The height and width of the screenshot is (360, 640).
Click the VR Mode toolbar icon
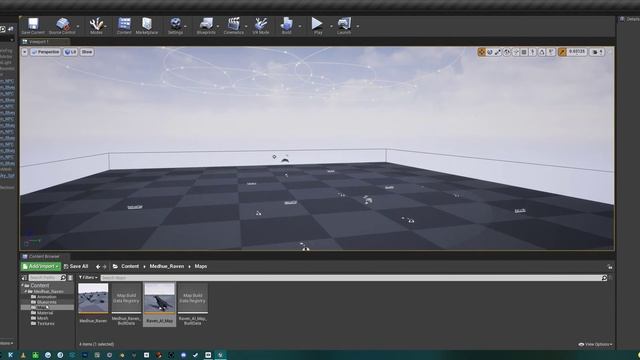[261, 26]
